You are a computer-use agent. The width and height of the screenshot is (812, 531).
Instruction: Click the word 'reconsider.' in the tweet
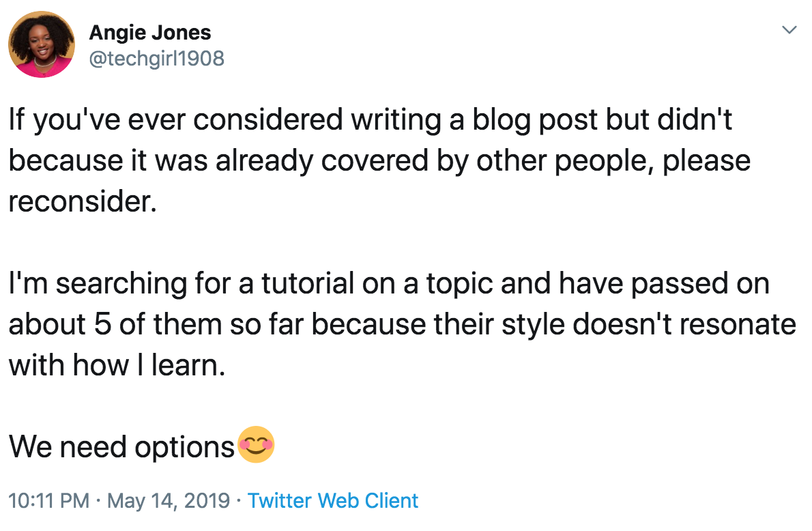[x=83, y=201]
